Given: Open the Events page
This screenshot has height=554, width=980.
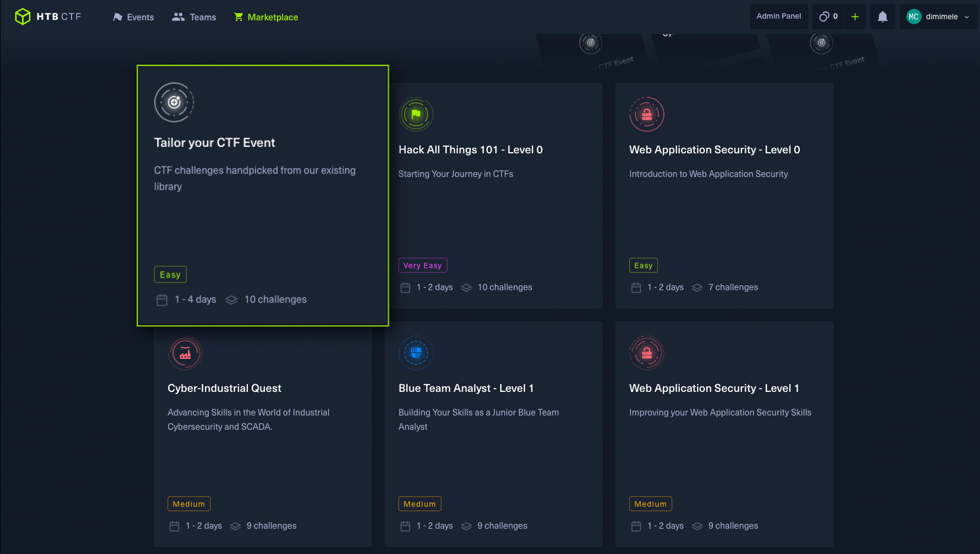Looking at the screenshot, I should 133,17.
